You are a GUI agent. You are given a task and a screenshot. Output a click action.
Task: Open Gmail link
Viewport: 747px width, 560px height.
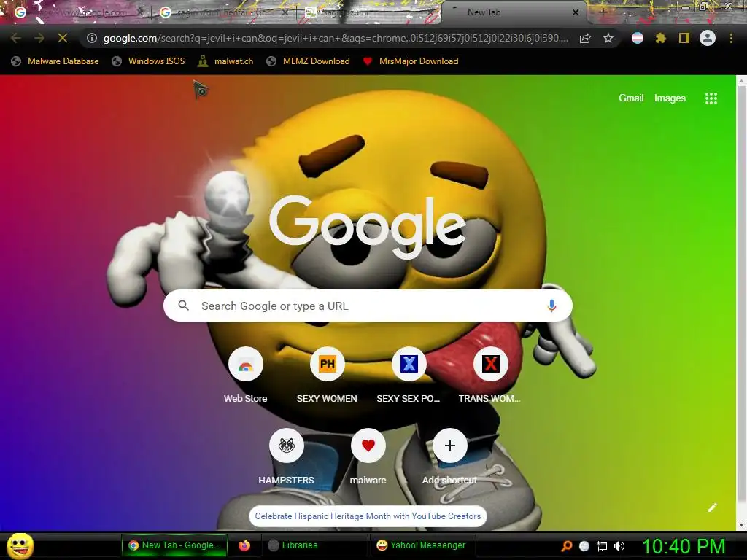point(631,98)
